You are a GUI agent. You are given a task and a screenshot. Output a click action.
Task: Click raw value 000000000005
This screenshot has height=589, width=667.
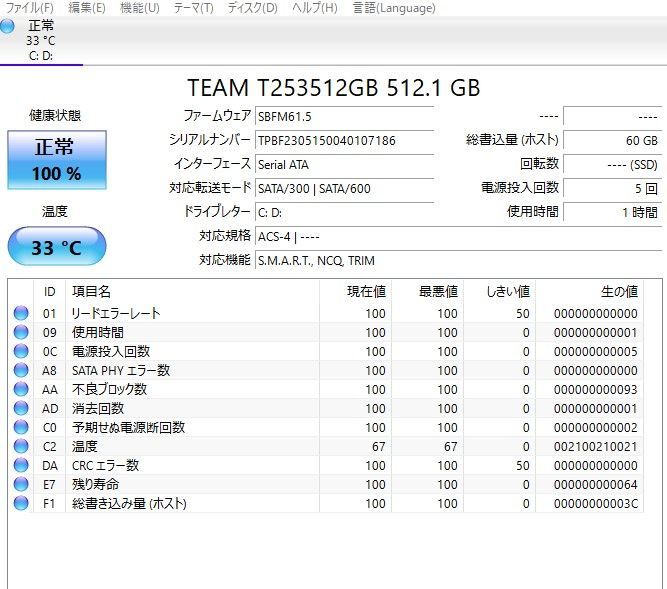point(596,352)
